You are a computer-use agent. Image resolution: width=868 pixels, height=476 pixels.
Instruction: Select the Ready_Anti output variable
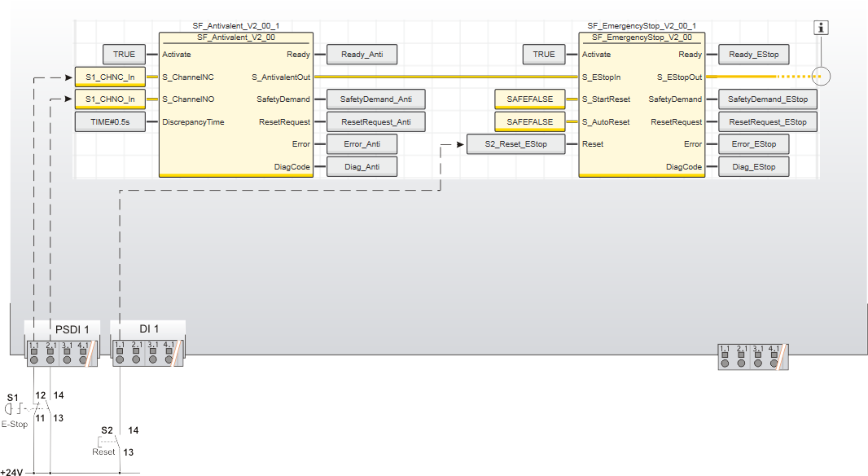pyautogui.click(x=361, y=55)
